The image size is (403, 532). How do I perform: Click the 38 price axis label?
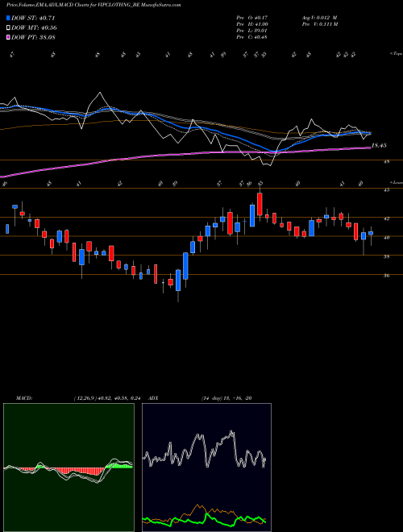(386, 257)
